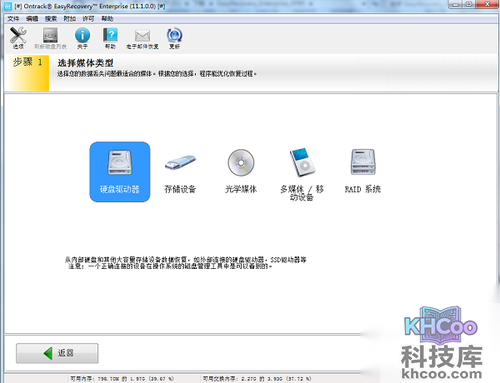This screenshot has width=500, height=383.
Task: Select Hard disk drive (硬盘驱动器) media type
Action: [120, 172]
